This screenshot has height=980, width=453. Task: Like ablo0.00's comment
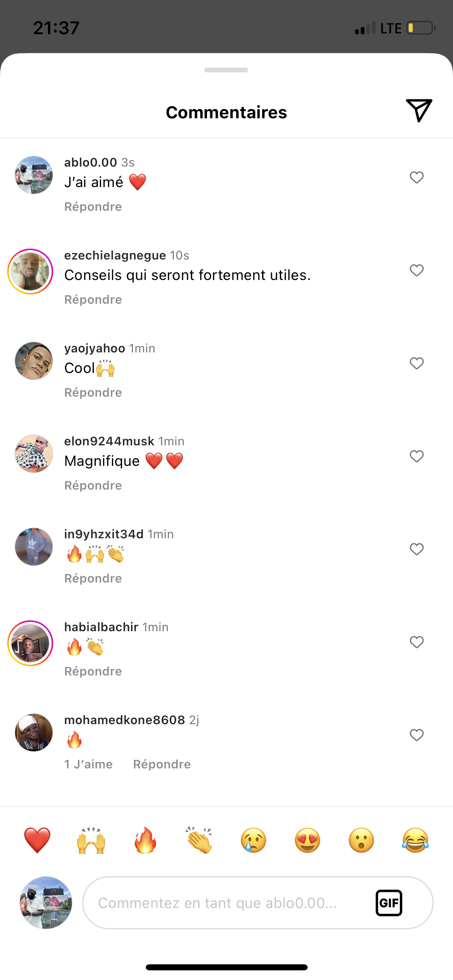[416, 177]
